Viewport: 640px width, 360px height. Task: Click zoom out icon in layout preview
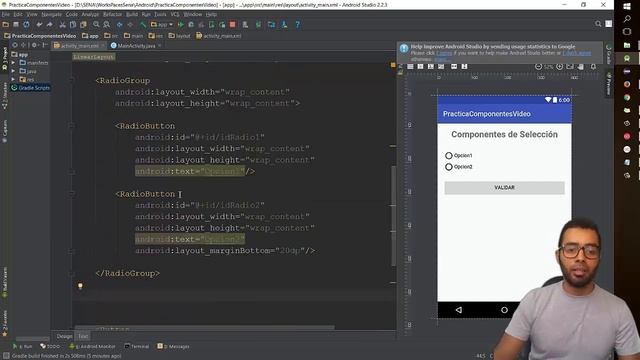click(538, 67)
